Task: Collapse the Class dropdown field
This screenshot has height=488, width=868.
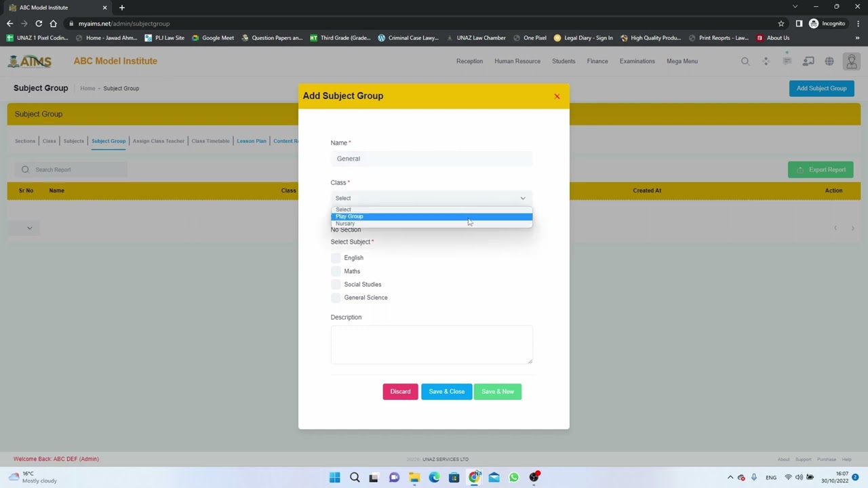Action: [431, 198]
